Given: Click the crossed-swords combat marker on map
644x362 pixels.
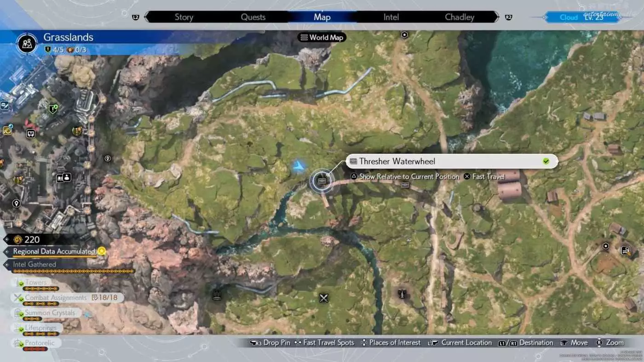Looking at the screenshot, I should coord(324,298).
